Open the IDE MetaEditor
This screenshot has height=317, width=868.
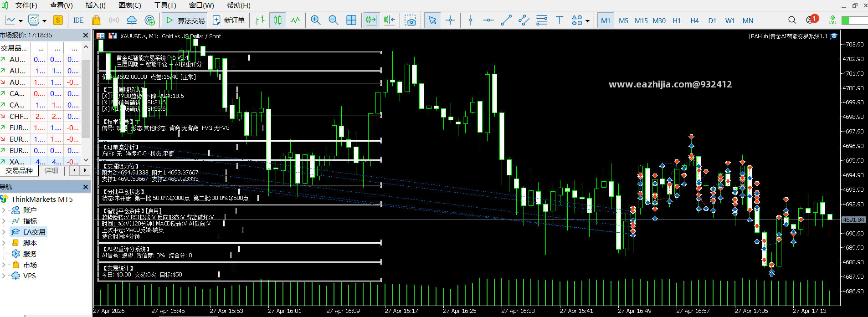(78, 20)
